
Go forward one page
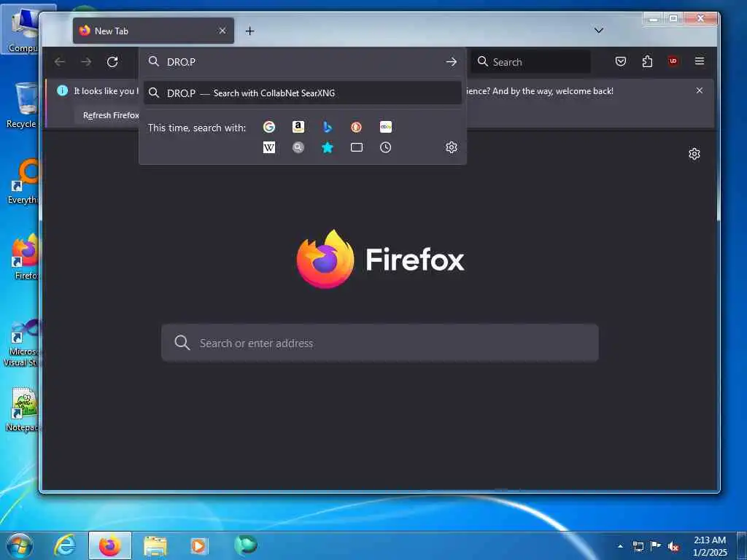(x=86, y=62)
